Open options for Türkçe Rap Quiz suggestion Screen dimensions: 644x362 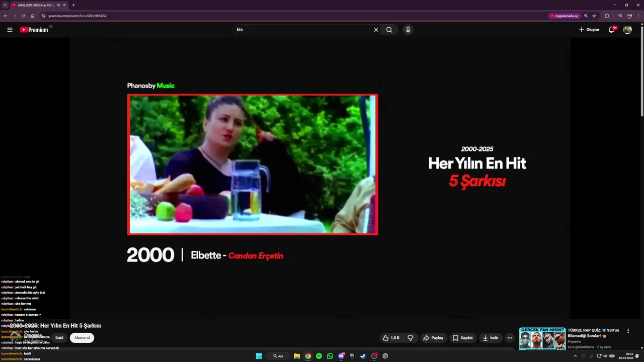[x=628, y=331]
